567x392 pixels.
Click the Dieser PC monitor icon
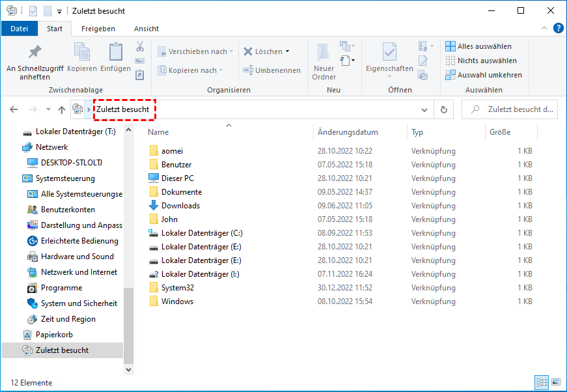[x=154, y=178]
